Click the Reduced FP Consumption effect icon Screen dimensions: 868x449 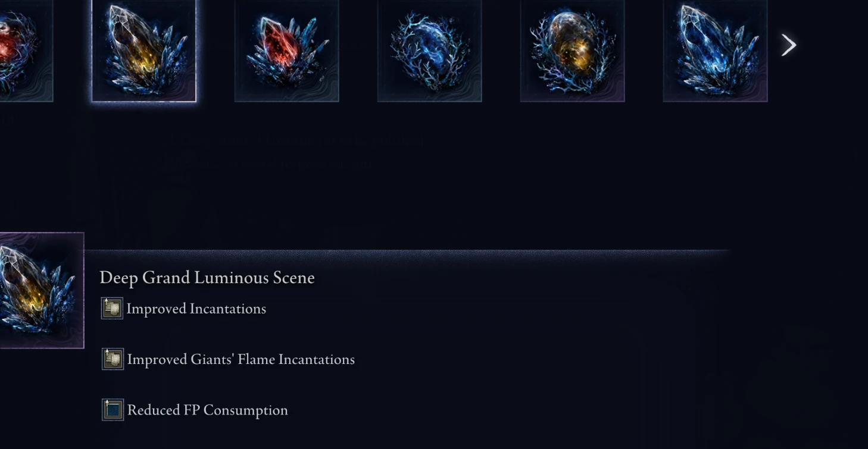[x=113, y=410]
